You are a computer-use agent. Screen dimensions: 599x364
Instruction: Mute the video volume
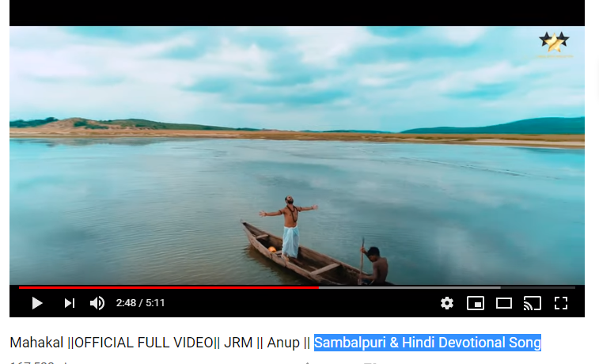(x=97, y=303)
